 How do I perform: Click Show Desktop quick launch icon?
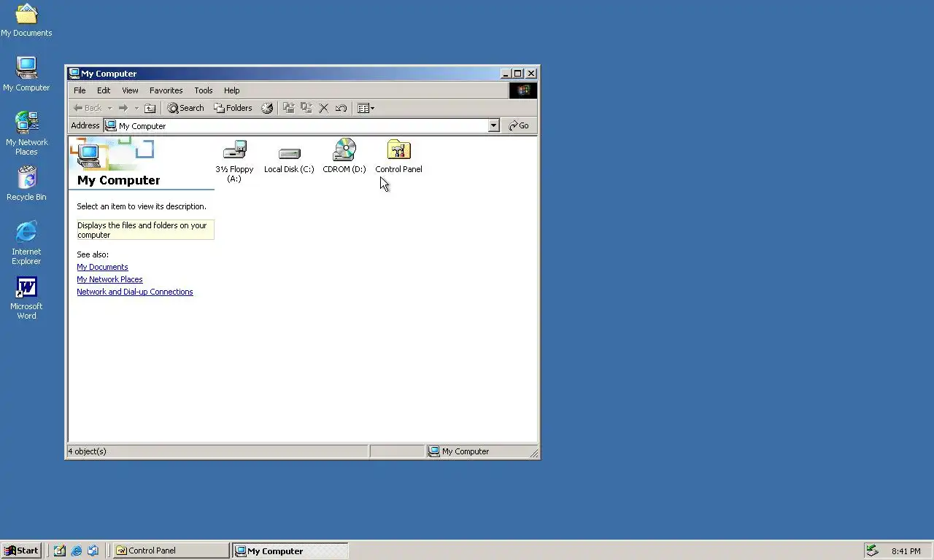[60, 551]
